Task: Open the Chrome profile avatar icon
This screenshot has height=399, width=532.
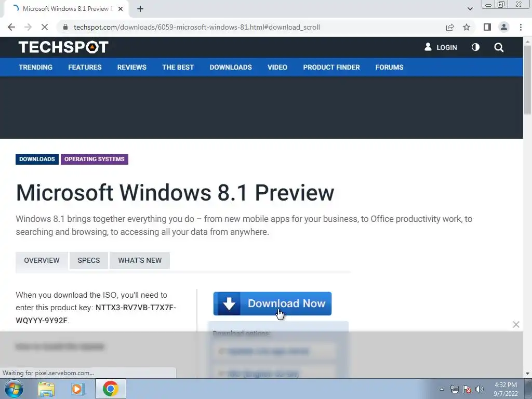Action: point(504,27)
